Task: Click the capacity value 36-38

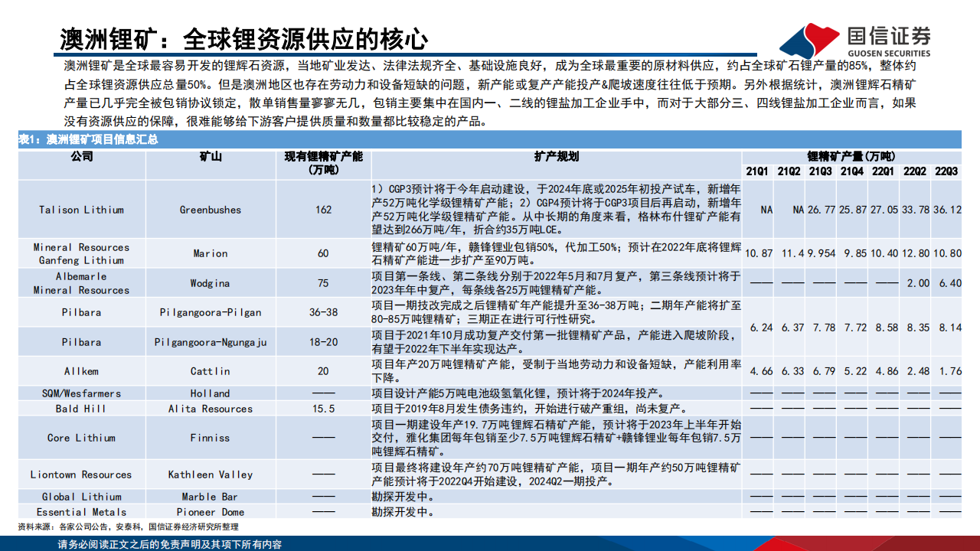Action: coord(323,312)
